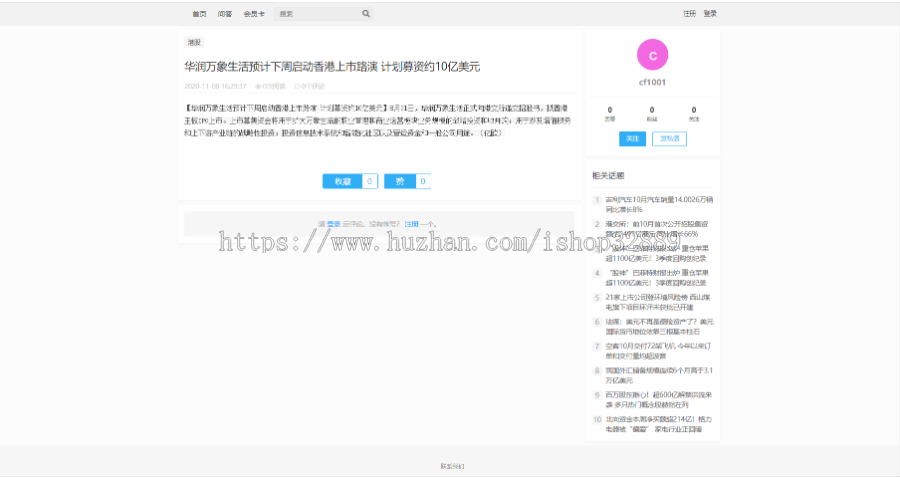Open related topic 1 about 吉利汽车10月

coord(659,204)
